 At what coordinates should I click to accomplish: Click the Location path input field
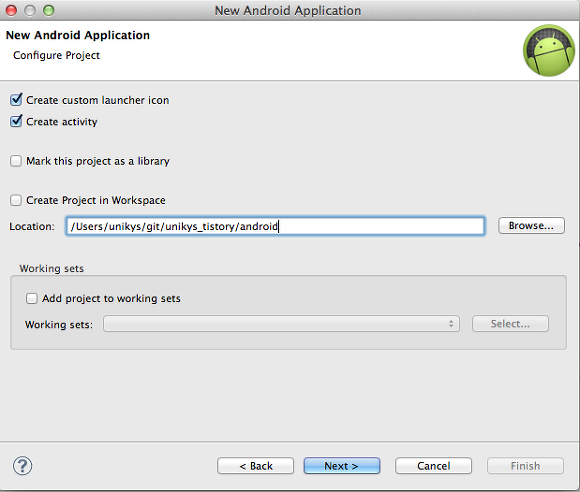tap(275, 226)
